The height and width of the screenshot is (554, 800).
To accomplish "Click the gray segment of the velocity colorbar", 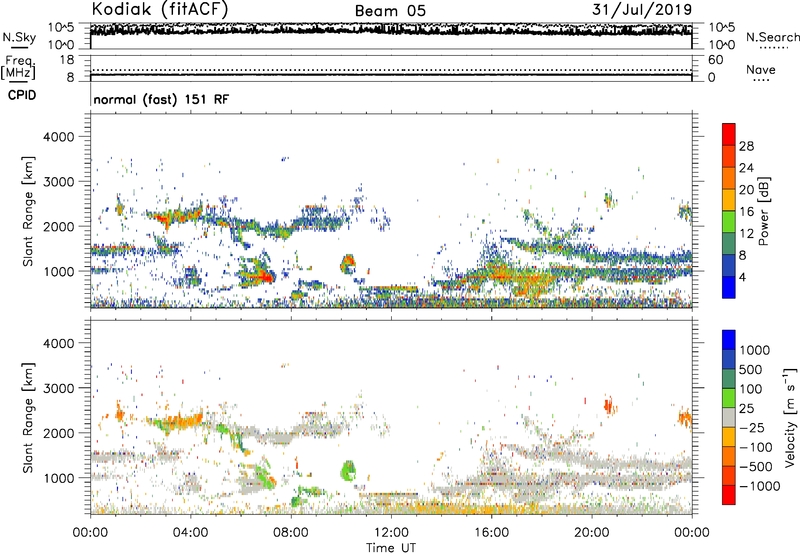I will click(x=729, y=417).
